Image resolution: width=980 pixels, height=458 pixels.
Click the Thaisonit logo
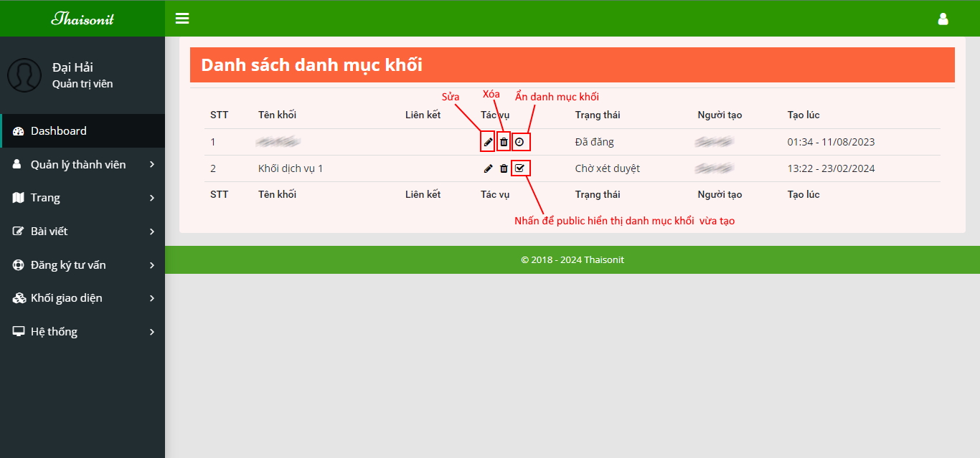pos(83,19)
